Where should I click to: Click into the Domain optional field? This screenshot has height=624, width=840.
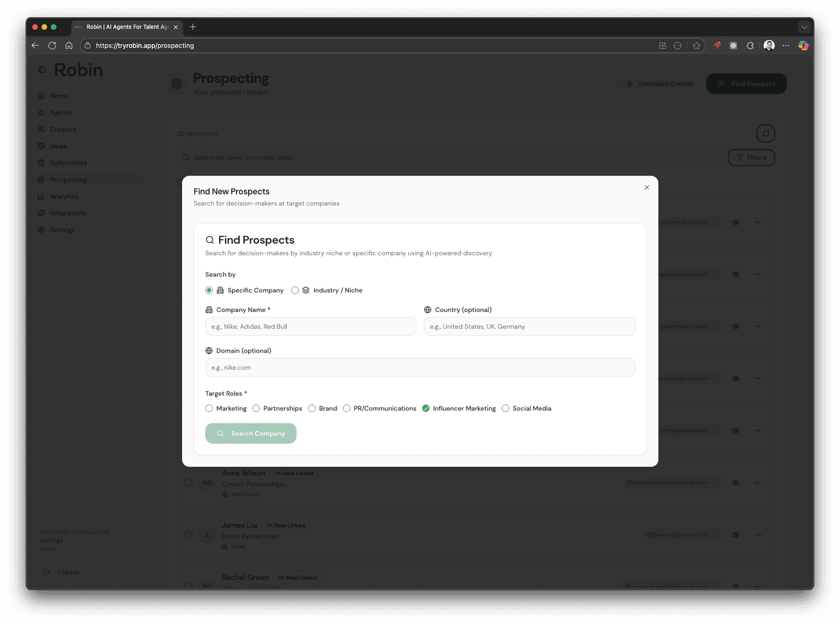pos(420,367)
